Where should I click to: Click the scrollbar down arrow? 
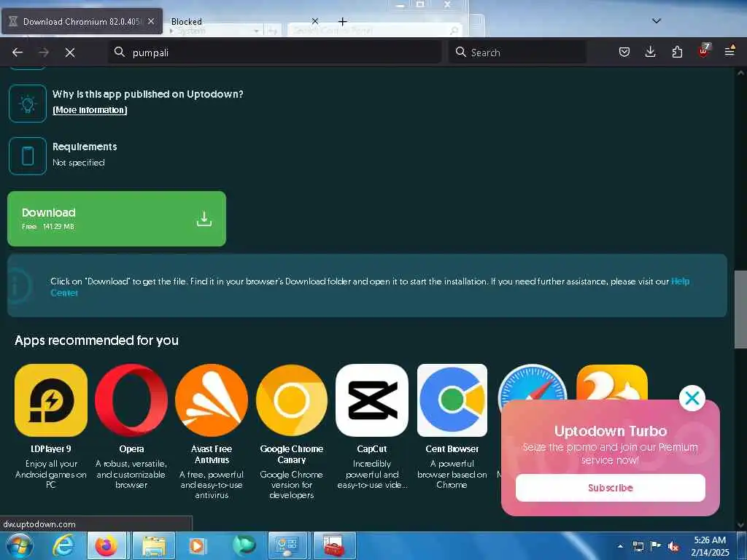coord(741,525)
